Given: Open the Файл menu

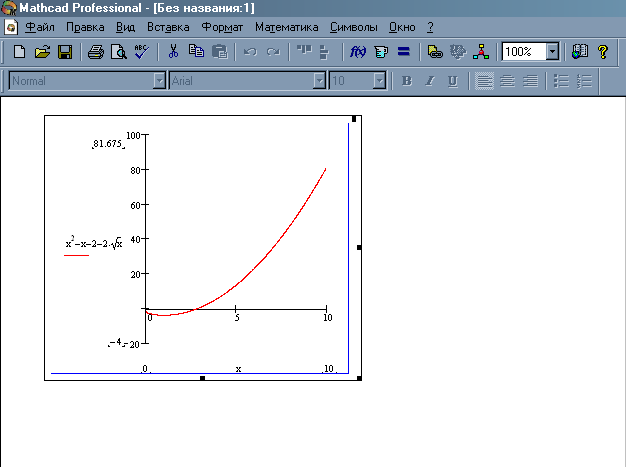Looking at the screenshot, I should (x=40, y=27).
